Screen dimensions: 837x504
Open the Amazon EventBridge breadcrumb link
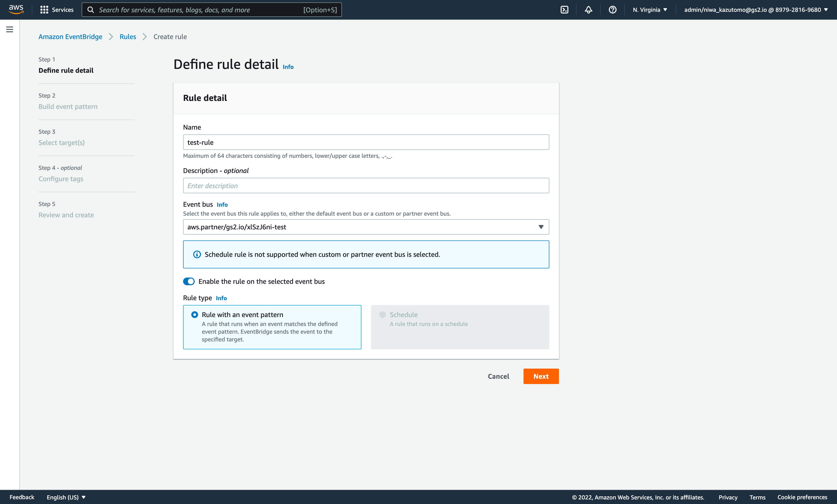coord(70,37)
